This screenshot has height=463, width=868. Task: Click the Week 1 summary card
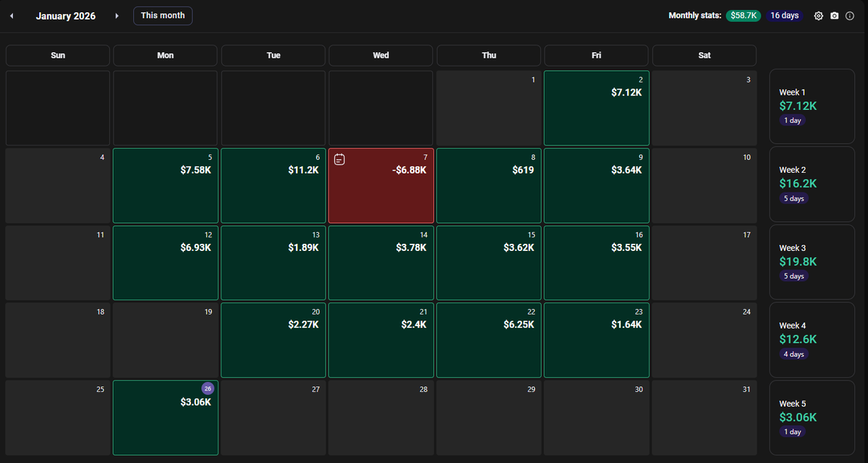[812, 106]
